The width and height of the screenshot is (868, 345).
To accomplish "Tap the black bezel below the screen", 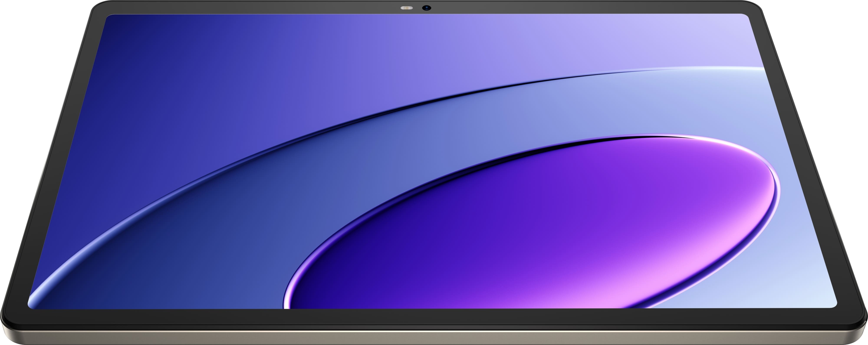I will tap(434, 316).
